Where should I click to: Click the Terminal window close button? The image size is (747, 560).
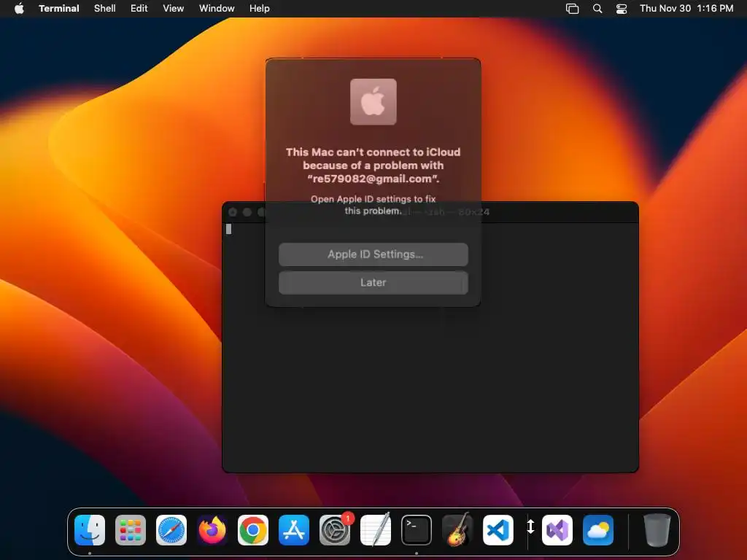coord(233,212)
